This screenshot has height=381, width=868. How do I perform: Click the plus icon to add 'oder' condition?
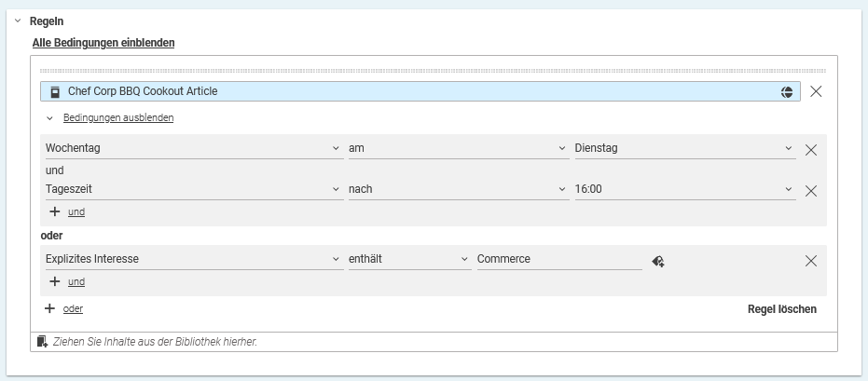click(x=50, y=308)
